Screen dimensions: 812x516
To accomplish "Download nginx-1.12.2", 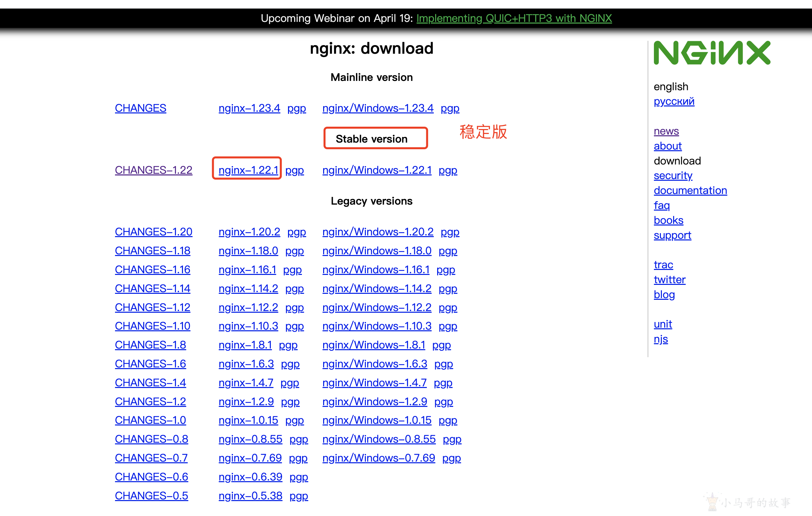I will (x=248, y=307).
